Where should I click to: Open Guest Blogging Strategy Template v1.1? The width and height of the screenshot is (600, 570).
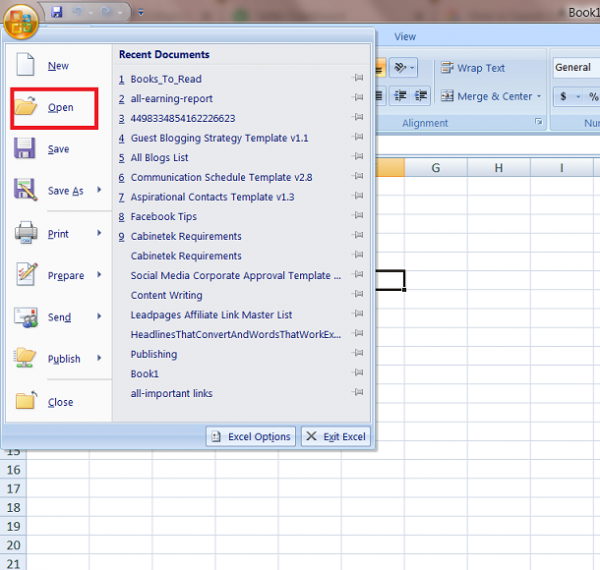[219, 138]
